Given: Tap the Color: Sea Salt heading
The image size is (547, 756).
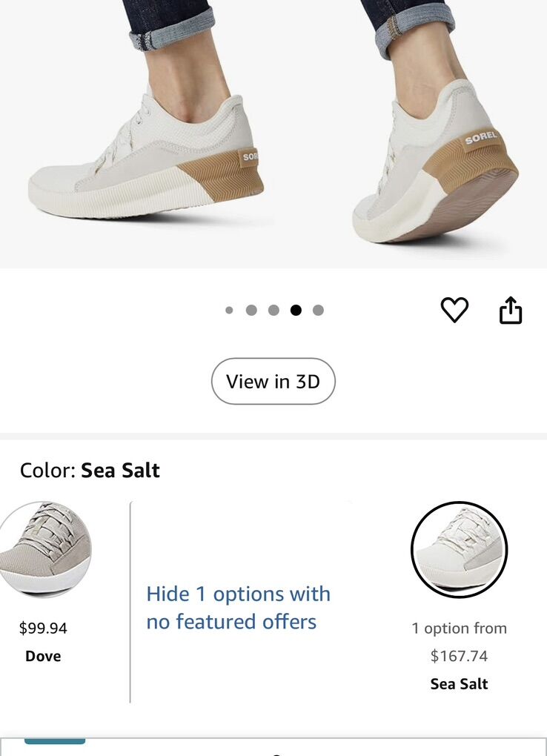Looking at the screenshot, I should pos(90,470).
